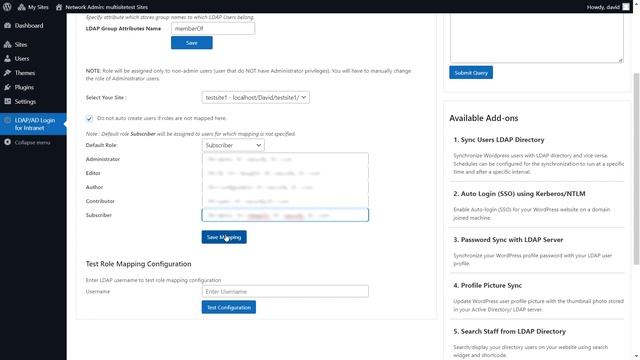Click 'Test Role Mapping Configuration' heading
Viewport: 640px width, 360px height.
click(138, 264)
